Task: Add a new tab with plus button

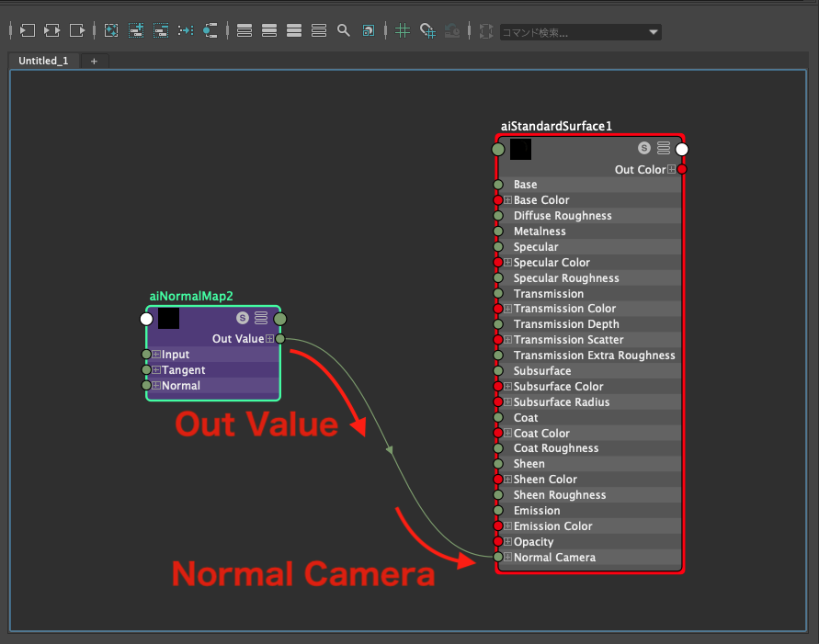Action: [x=94, y=61]
